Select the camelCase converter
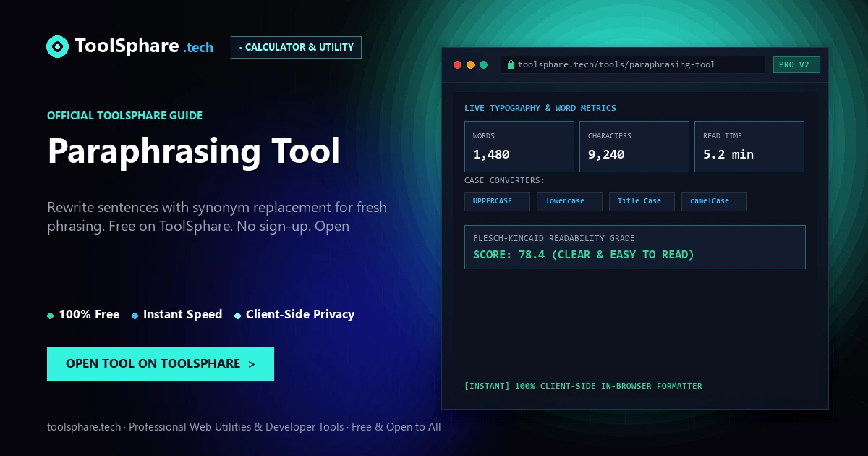 (x=714, y=201)
